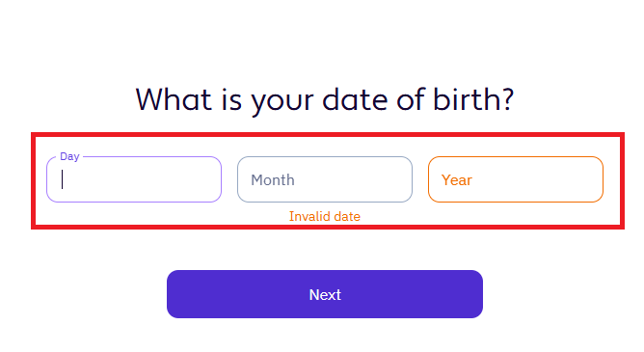
Task: Click the purple Next button
Action: [325, 294]
